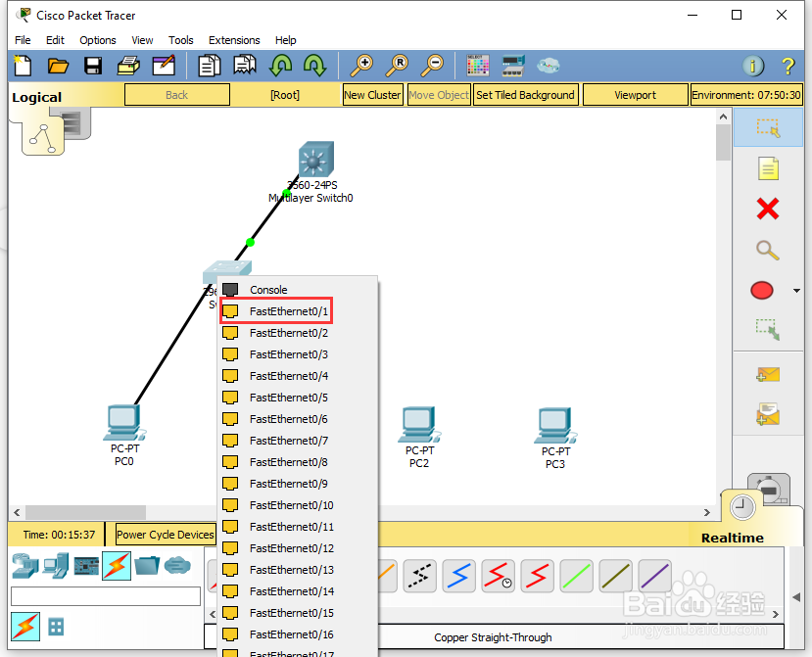
Task: Select FastEthernet0/10 port
Action: click(x=298, y=505)
